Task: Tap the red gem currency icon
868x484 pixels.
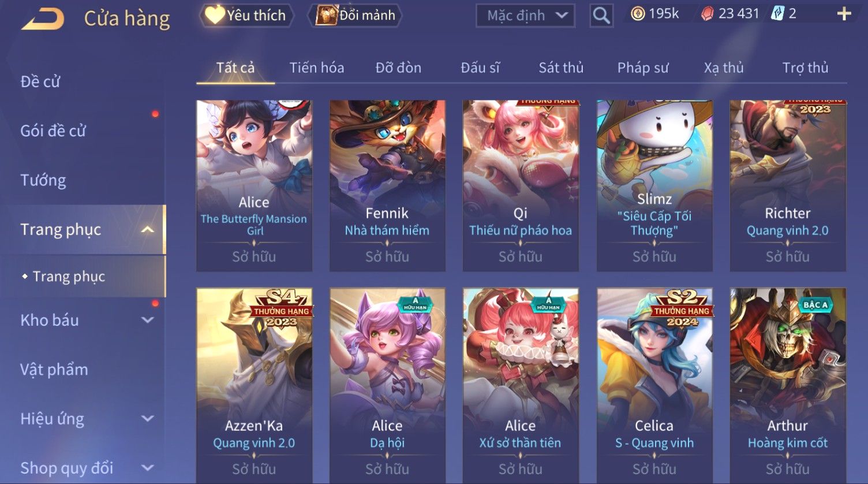Action: [707, 14]
